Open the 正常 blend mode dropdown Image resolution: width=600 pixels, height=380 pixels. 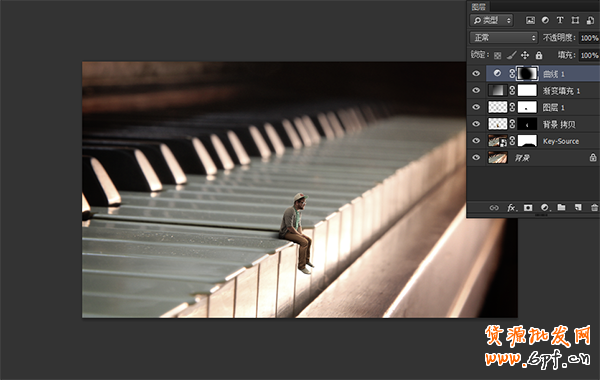504,38
